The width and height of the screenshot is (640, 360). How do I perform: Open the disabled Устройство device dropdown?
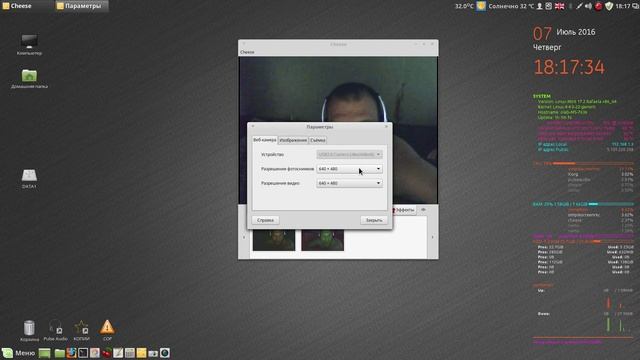(349, 155)
